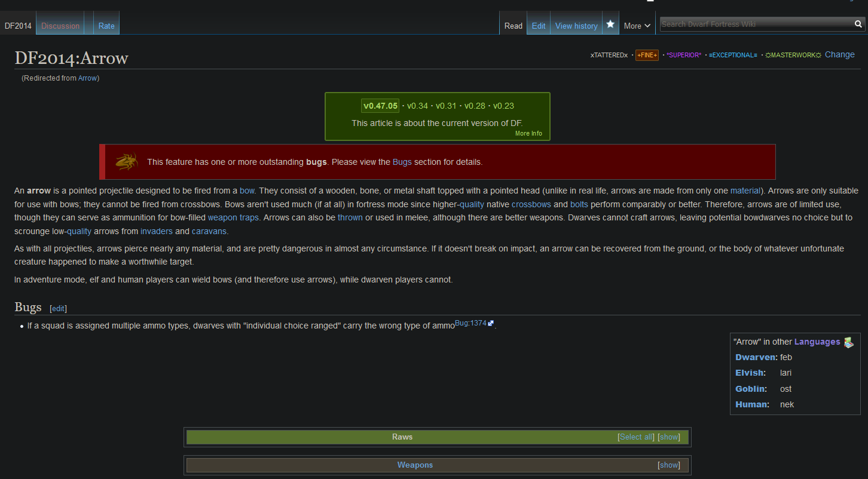This screenshot has width=868, height=479.
Task: Open the v0.28 version article
Action: 475,106
